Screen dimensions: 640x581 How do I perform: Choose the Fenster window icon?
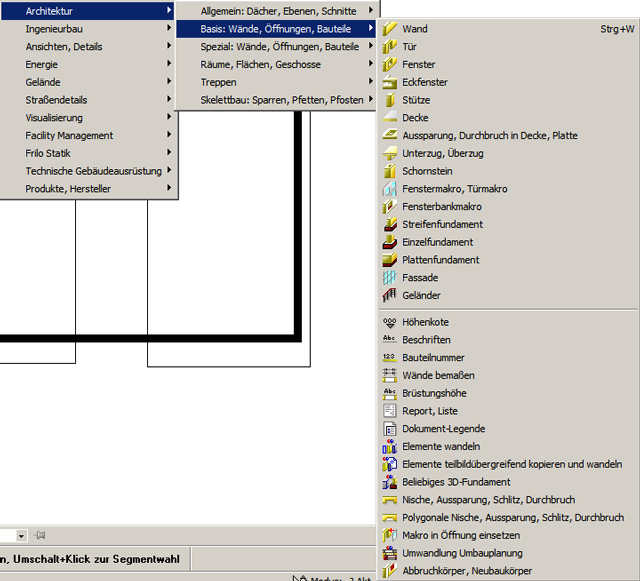[x=390, y=65]
